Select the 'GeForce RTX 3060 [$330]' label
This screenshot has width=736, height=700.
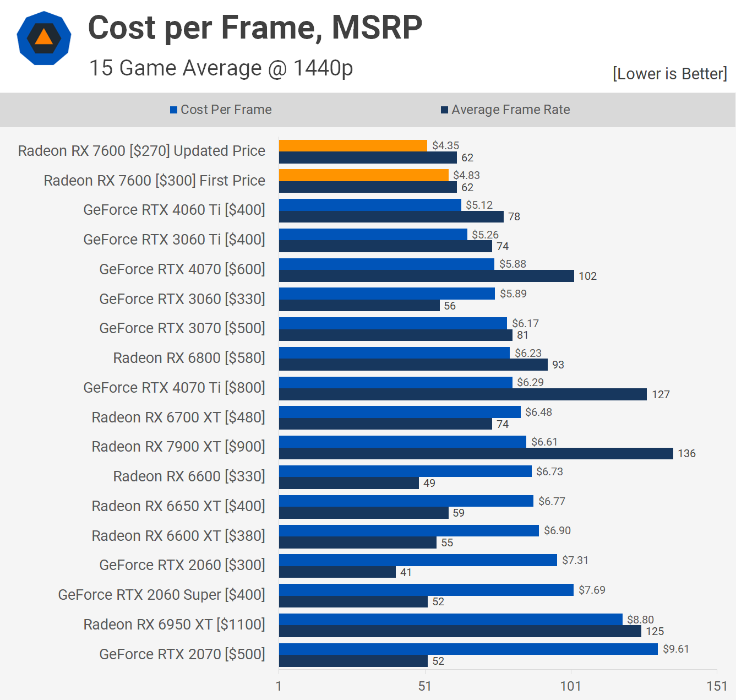tap(182, 299)
